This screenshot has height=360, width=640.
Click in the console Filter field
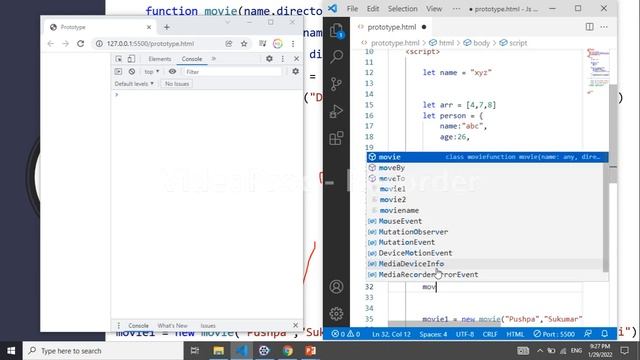(x=233, y=72)
